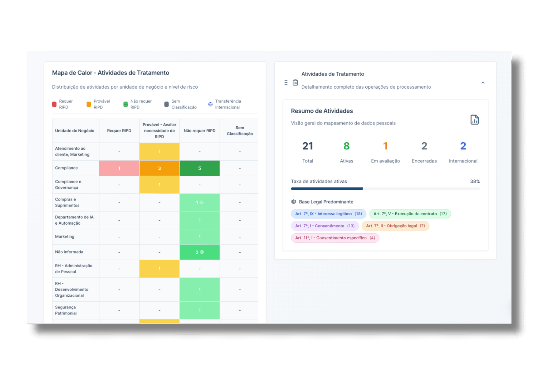Click the scales icon near Base Legal
This screenshot has width=555, height=392.
click(293, 202)
